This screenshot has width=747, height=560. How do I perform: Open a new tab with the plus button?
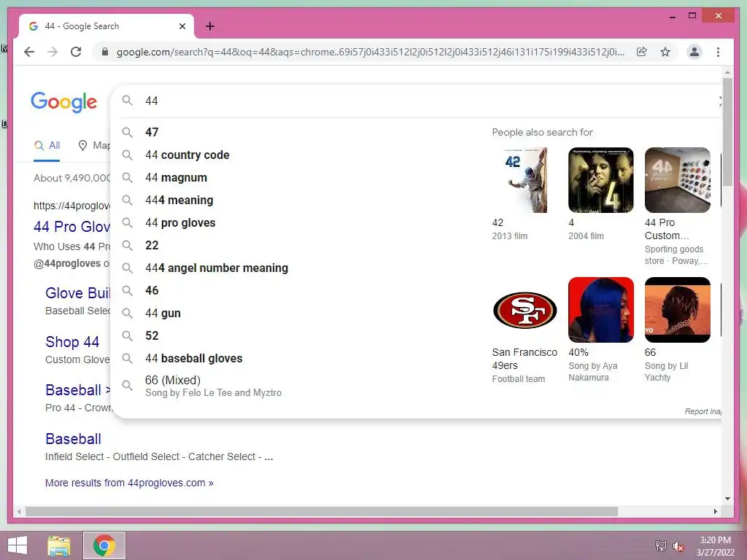coord(209,26)
